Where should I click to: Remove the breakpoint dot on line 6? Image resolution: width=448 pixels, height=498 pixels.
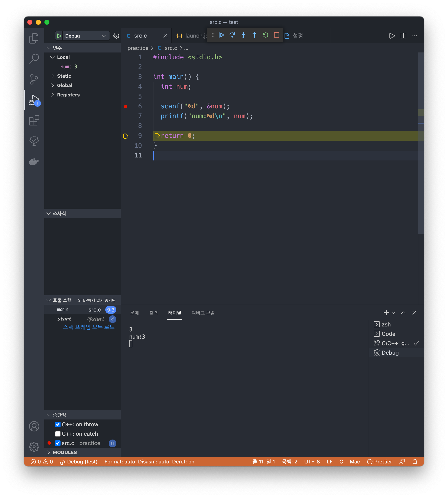(x=126, y=107)
